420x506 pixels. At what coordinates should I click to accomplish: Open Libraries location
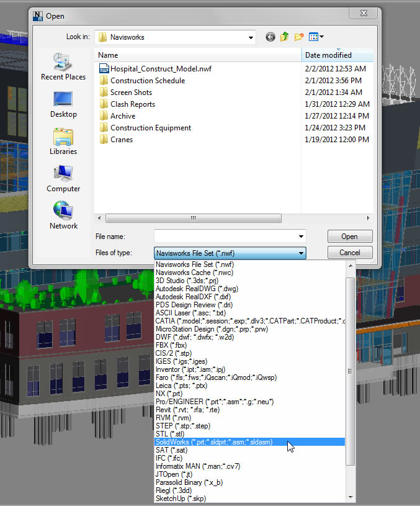(x=63, y=142)
